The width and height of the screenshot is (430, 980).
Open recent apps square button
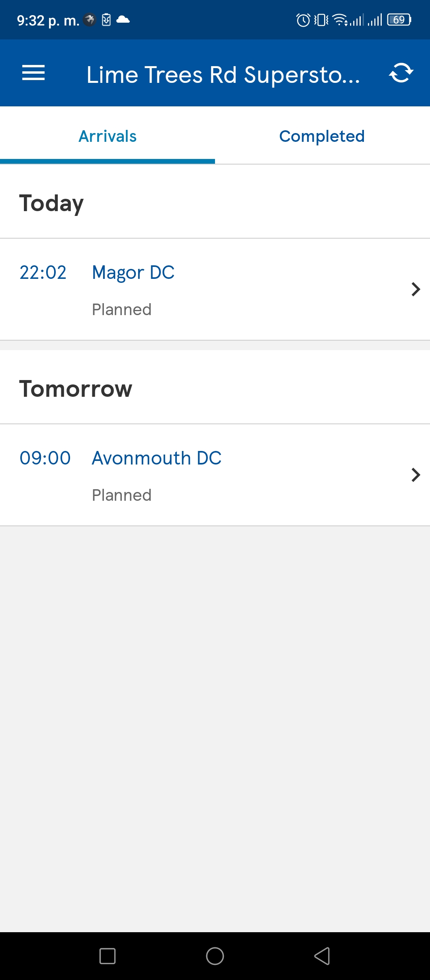107,956
